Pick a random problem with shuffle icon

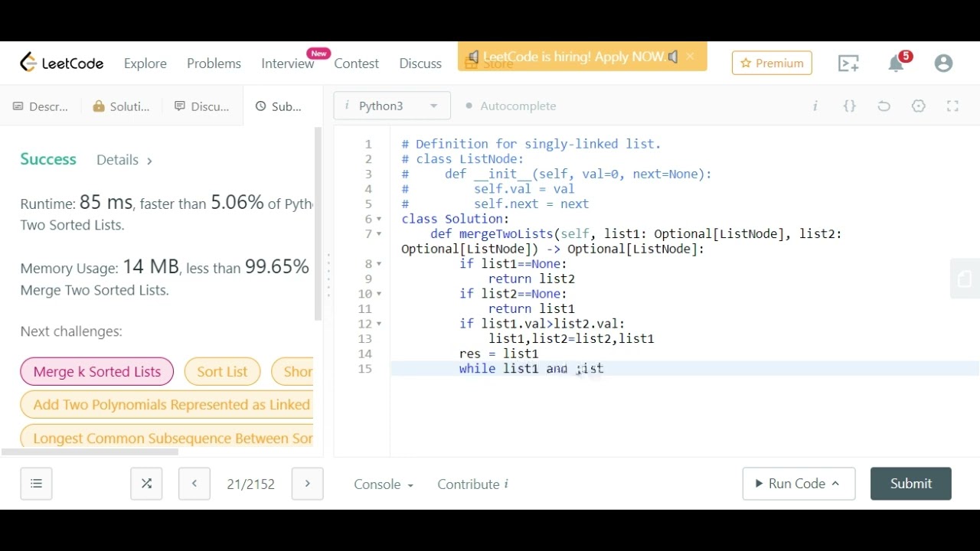point(146,484)
